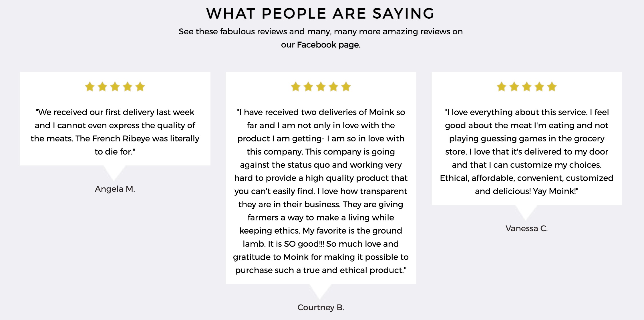Click first star in Courtney's review
The height and width of the screenshot is (320, 644).
coord(296,86)
